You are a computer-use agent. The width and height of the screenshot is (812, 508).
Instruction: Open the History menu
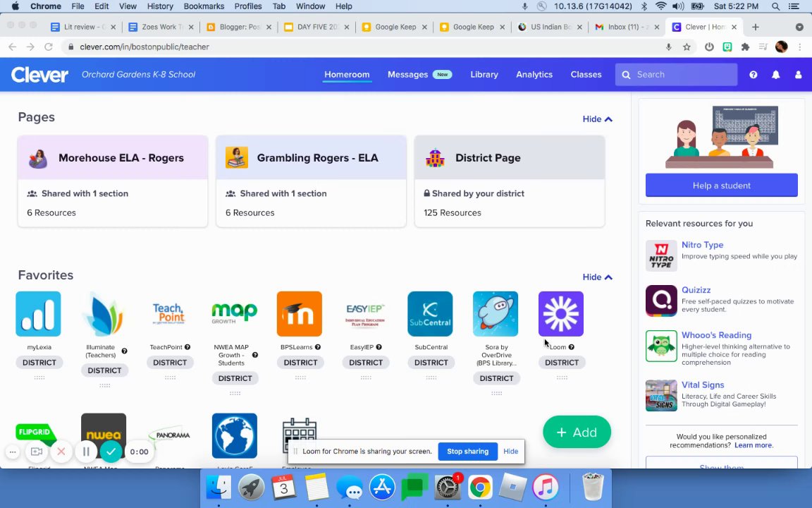coord(160,6)
